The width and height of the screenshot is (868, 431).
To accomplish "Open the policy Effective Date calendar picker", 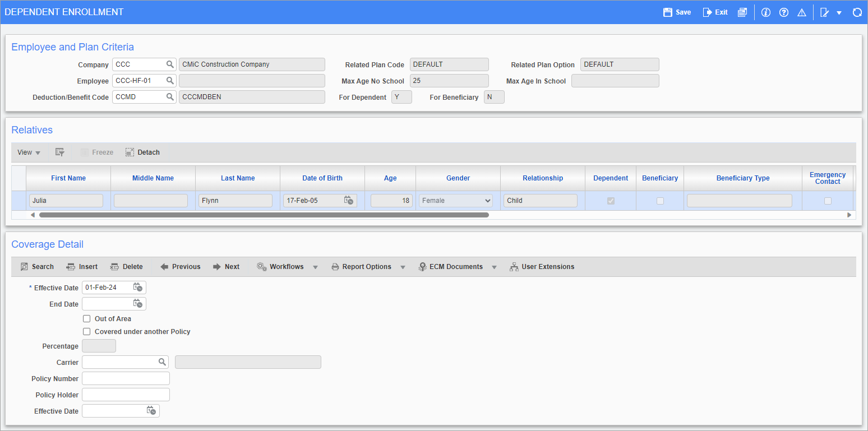I will coord(151,411).
